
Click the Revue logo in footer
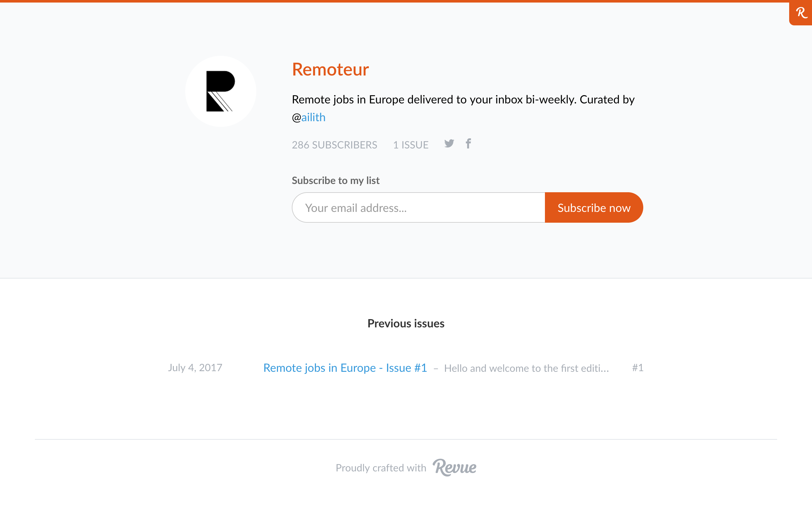[454, 468]
